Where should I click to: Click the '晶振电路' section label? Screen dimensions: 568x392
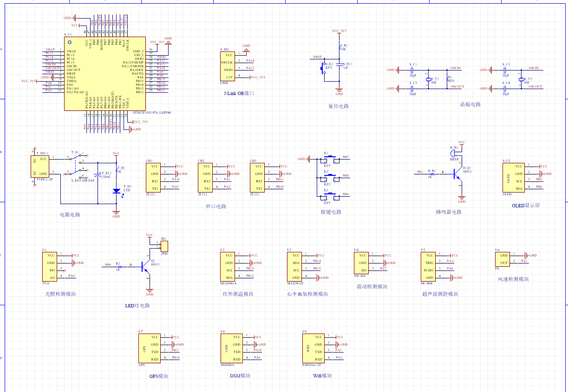(470, 104)
